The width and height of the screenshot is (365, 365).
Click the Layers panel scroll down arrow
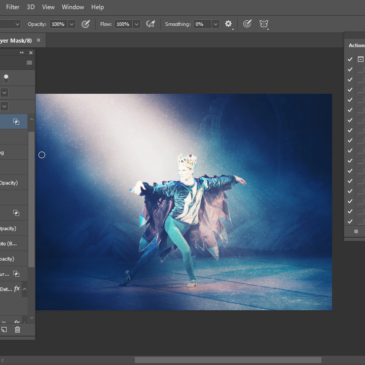32,318
